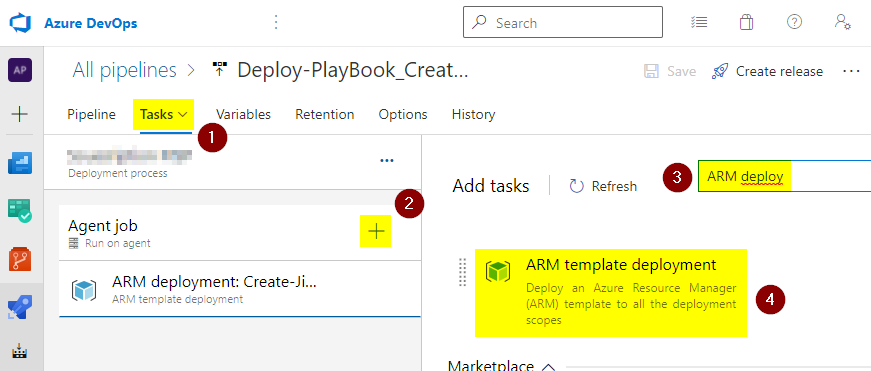871x371 pixels.
Task: Click the Azure DevOps logo icon
Action: click(x=19, y=23)
